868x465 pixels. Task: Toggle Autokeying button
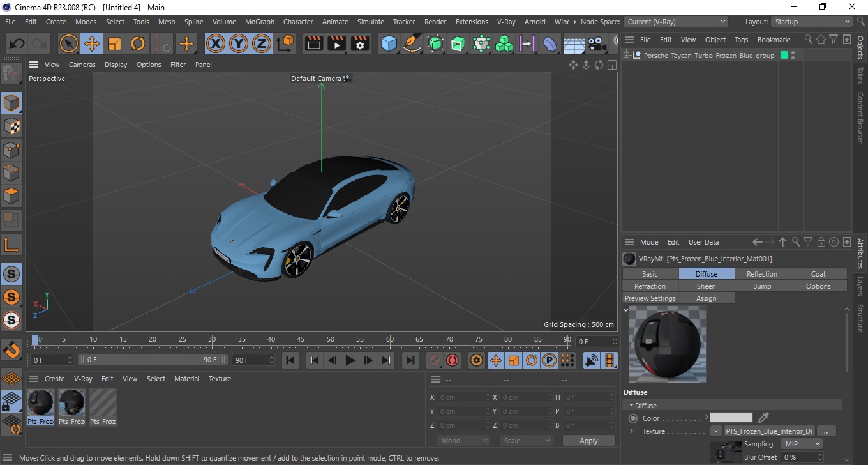[453, 360]
